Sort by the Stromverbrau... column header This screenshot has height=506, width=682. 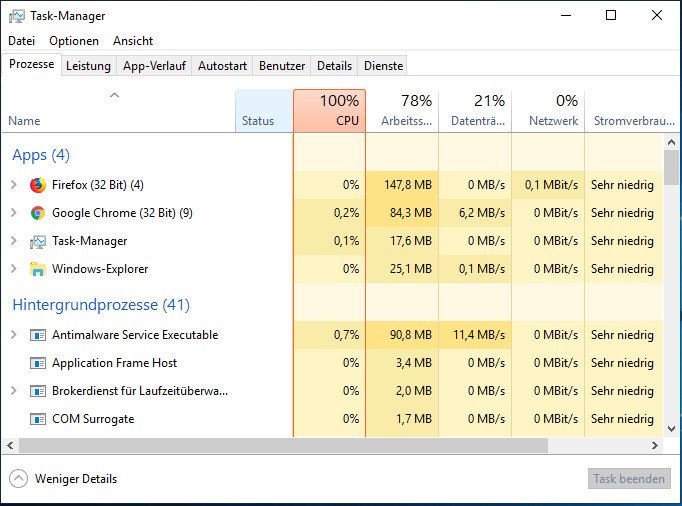coord(633,111)
